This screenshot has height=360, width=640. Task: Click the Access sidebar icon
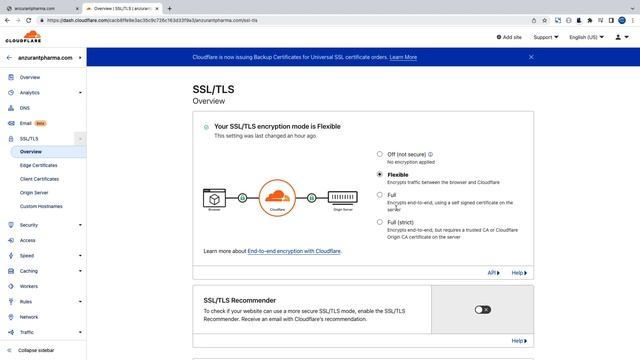[11, 240]
